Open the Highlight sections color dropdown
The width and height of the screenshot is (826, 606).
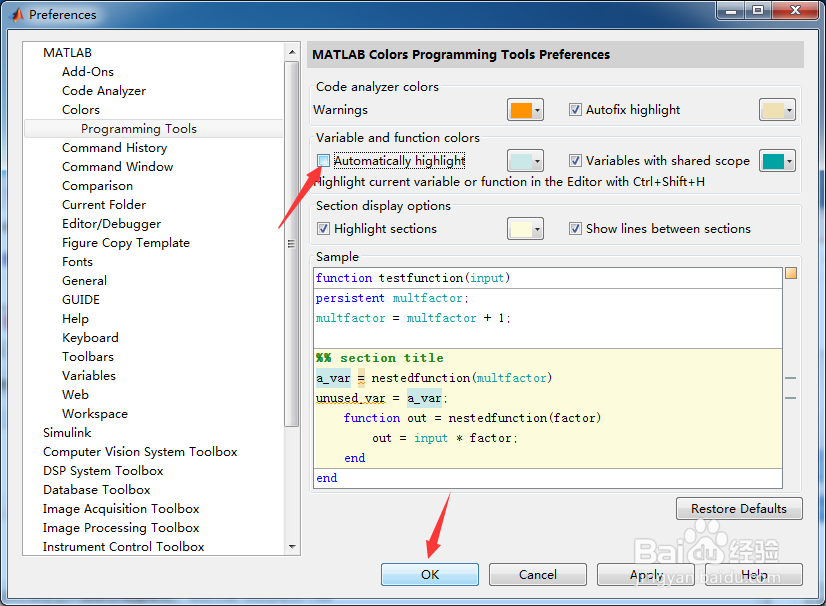(525, 229)
